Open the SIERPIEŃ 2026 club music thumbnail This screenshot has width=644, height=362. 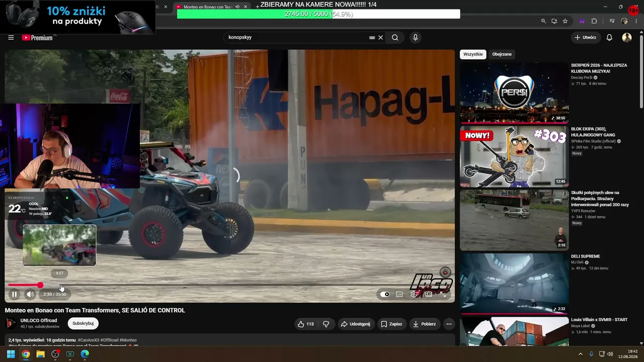(514, 93)
